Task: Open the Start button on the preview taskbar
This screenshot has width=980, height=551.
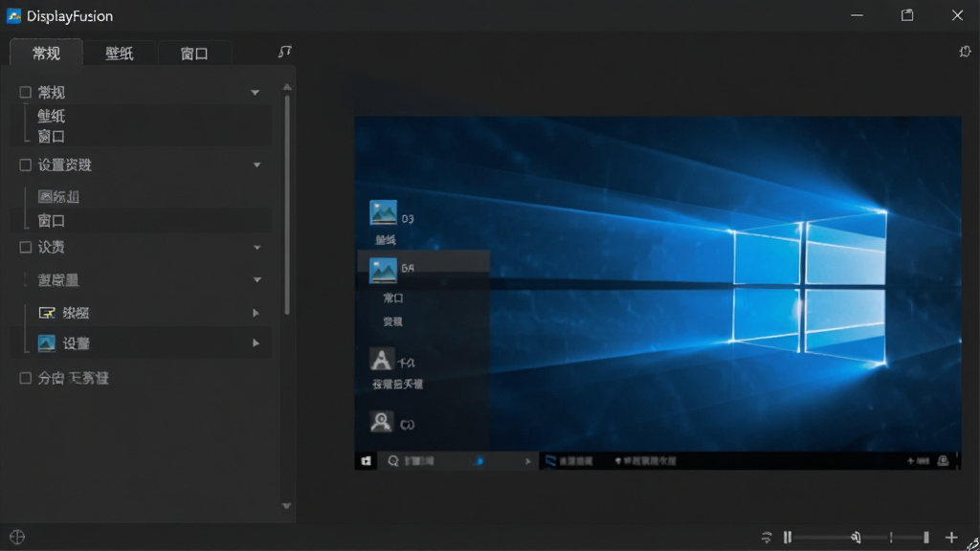Action: coord(367,461)
